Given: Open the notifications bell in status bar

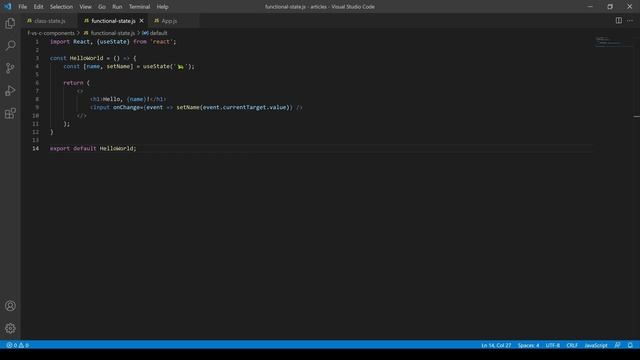Looking at the screenshot, I should click(630, 345).
